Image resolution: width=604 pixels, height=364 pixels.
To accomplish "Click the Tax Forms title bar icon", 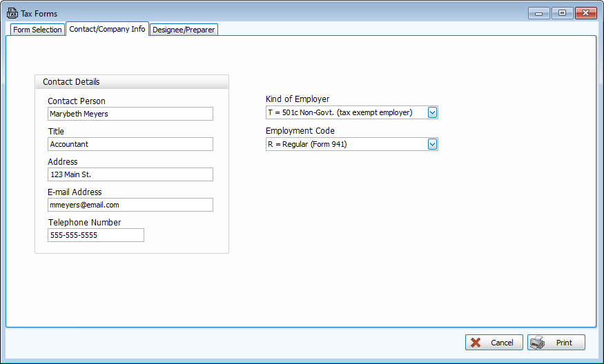I will [12, 13].
